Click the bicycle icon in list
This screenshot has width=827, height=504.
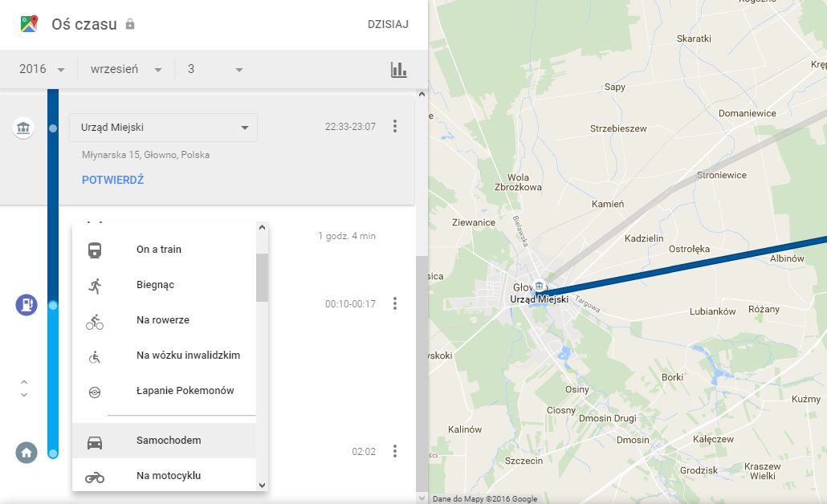point(95,322)
